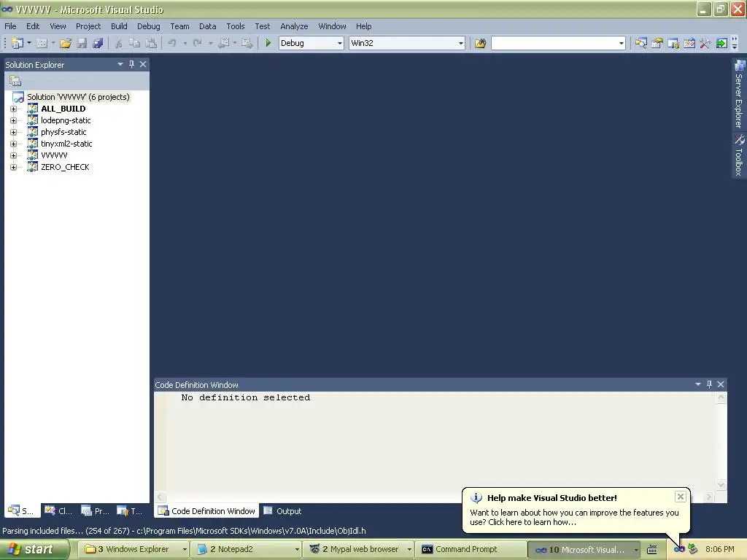Switch to the Team Explorer tab
This screenshot has height=560, width=747.
(x=130, y=511)
